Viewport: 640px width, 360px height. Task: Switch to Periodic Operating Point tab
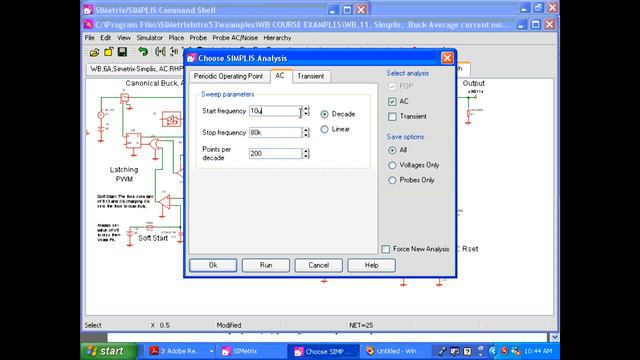[x=228, y=76]
